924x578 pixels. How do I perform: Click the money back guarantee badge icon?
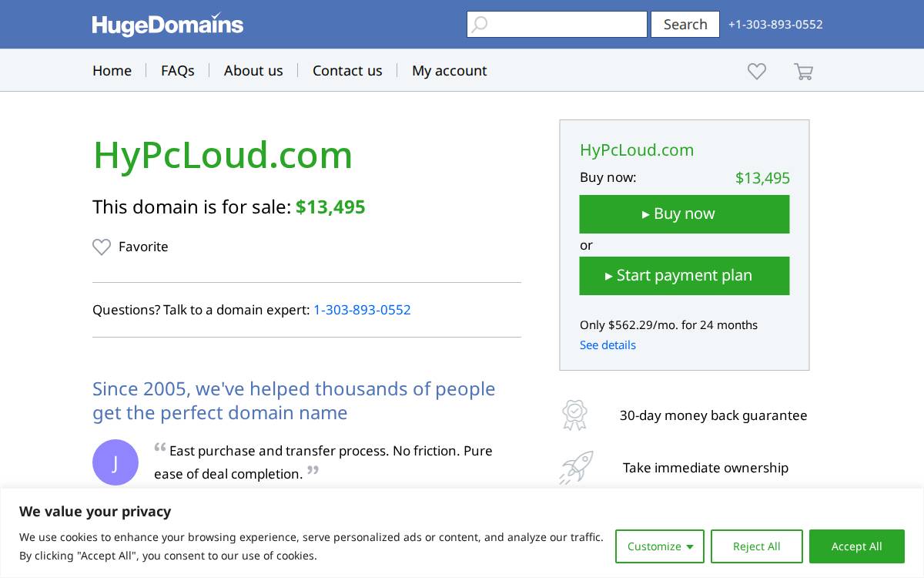574,415
